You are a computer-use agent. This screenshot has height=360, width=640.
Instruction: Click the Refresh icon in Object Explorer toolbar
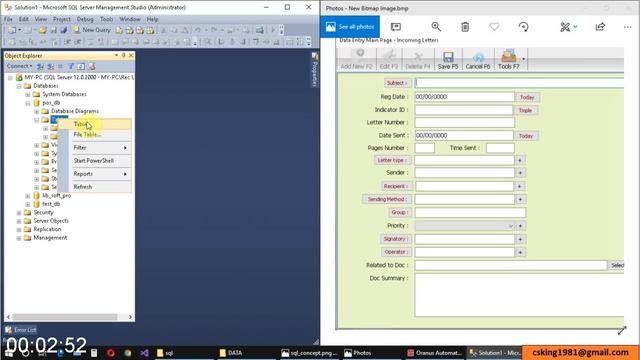[81, 66]
